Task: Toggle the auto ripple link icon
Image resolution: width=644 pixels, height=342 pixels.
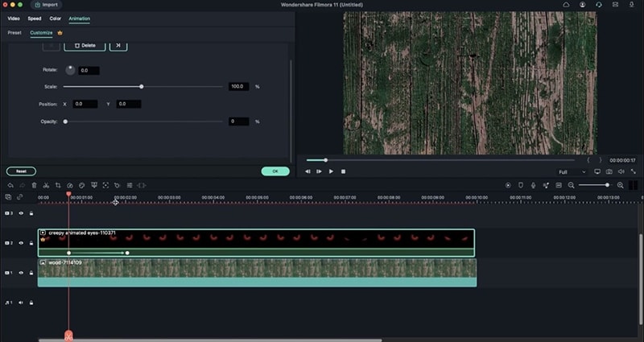Action: (19, 197)
